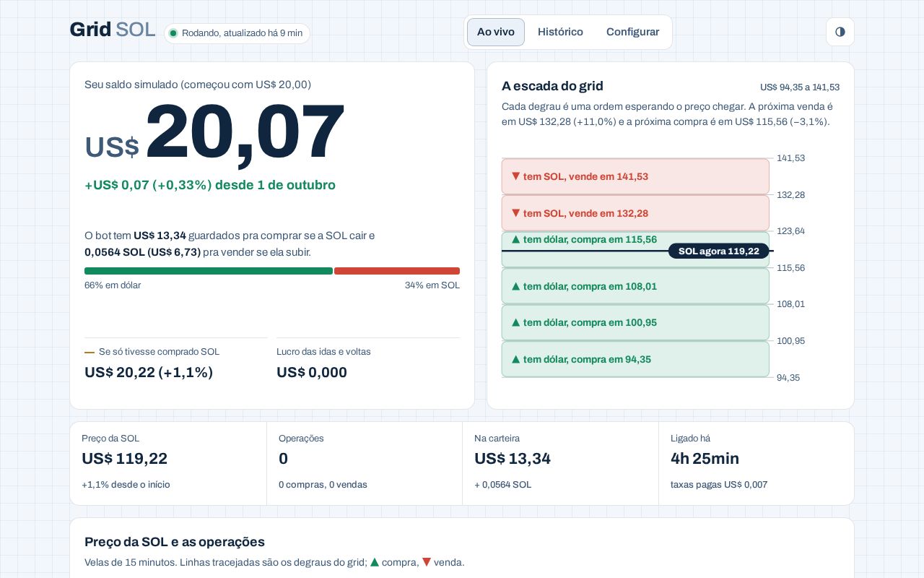Click the '34% em SOL' label
The height and width of the screenshot is (578, 924).
pos(432,285)
